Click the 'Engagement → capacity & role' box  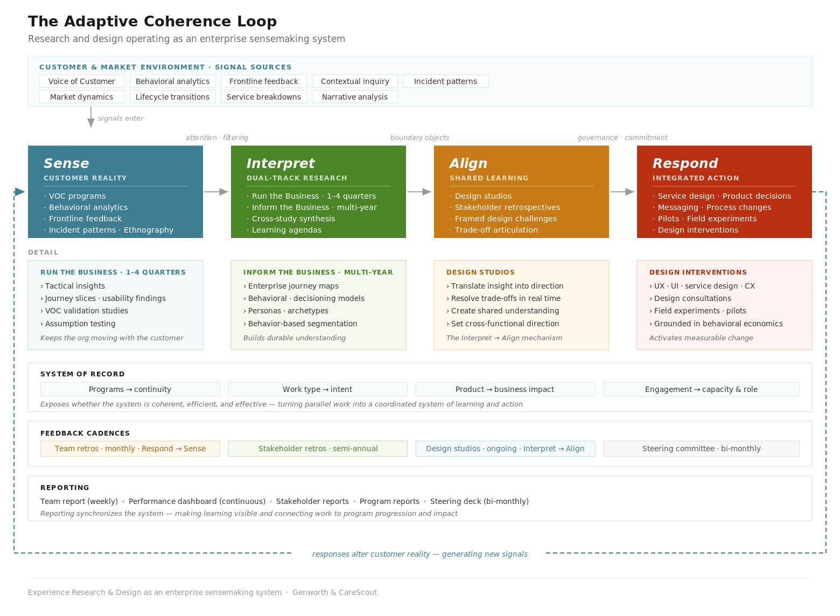(702, 389)
